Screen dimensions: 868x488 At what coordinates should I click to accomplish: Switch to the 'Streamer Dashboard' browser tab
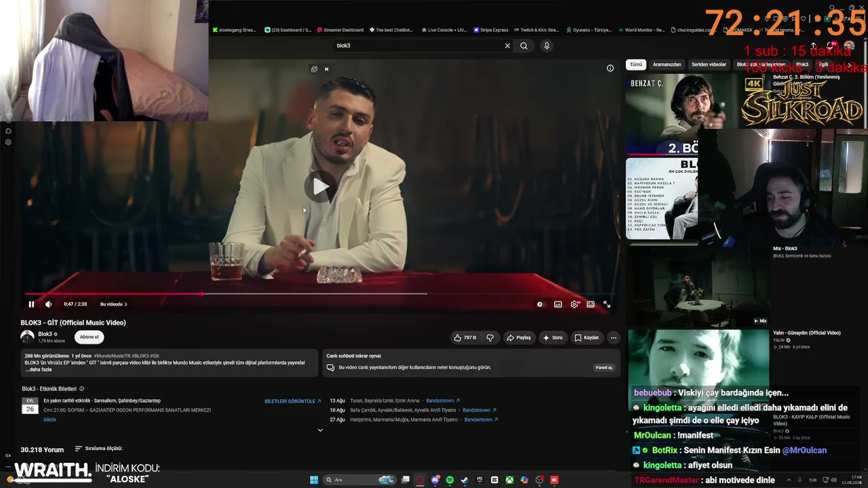tap(340, 30)
